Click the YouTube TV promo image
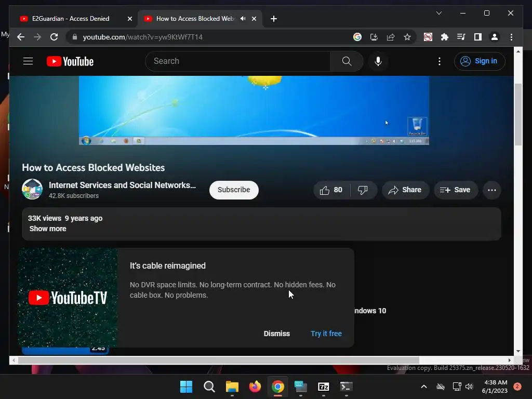Viewport: 532px width, 399px height. (68, 298)
